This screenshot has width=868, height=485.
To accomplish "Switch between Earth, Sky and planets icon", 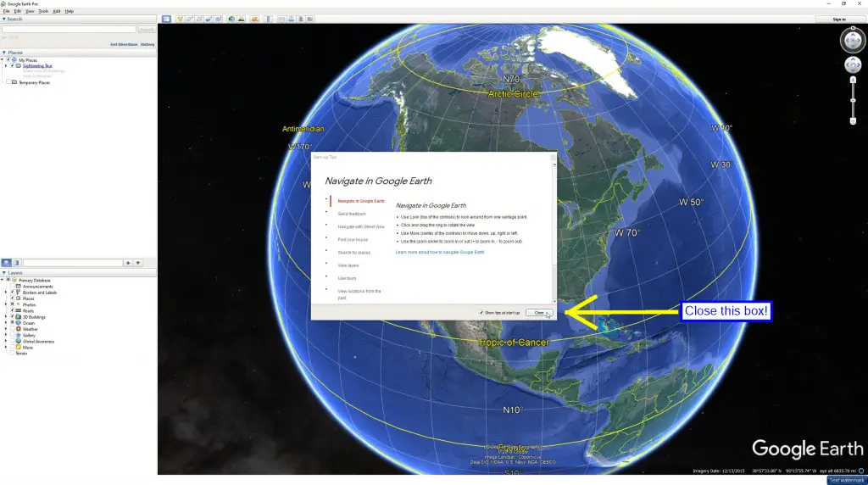I will (254, 19).
